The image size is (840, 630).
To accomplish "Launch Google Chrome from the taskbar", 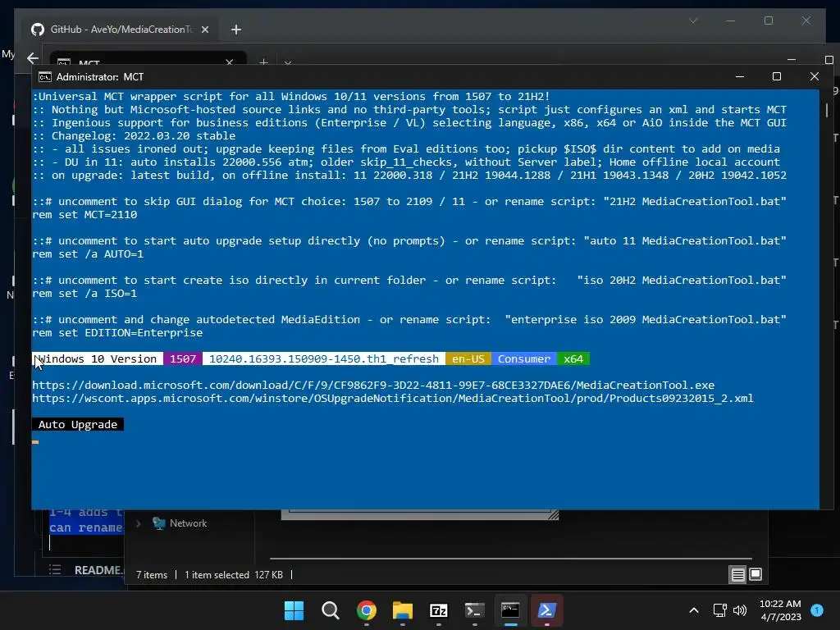I will point(367,610).
